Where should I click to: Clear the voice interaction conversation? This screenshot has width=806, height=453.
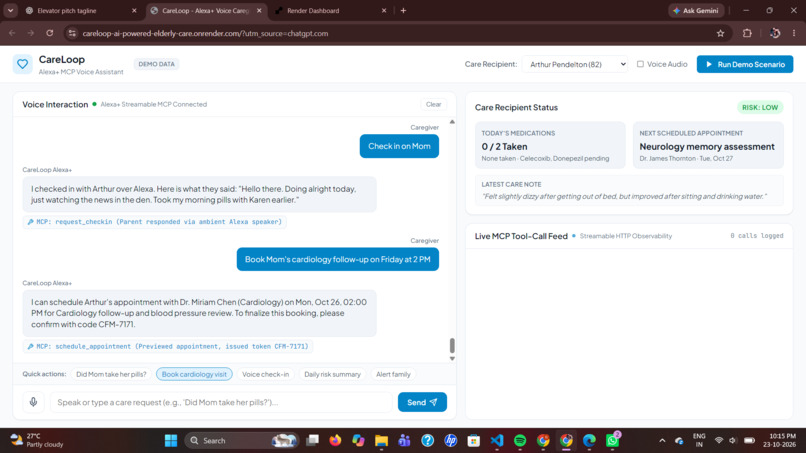[x=433, y=104]
